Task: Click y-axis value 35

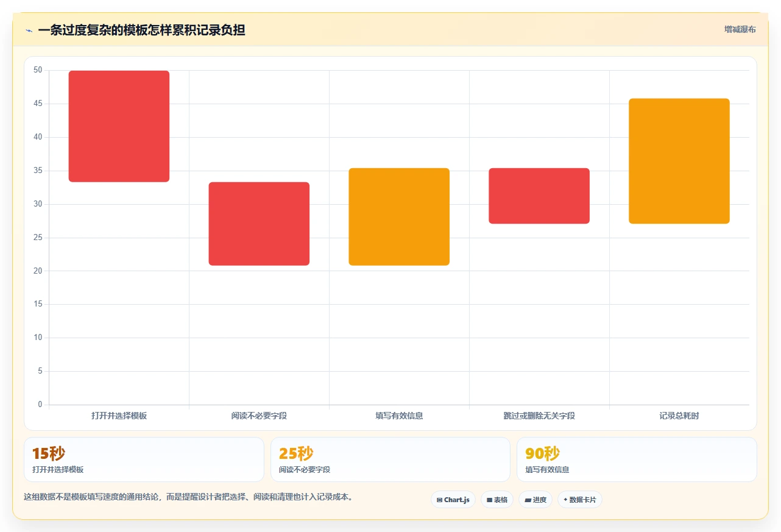Action: [38, 171]
